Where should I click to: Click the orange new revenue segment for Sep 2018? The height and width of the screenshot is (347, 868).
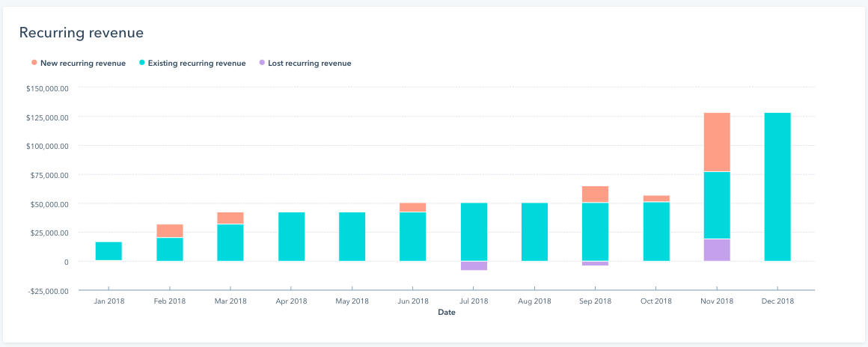(x=595, y=194)
